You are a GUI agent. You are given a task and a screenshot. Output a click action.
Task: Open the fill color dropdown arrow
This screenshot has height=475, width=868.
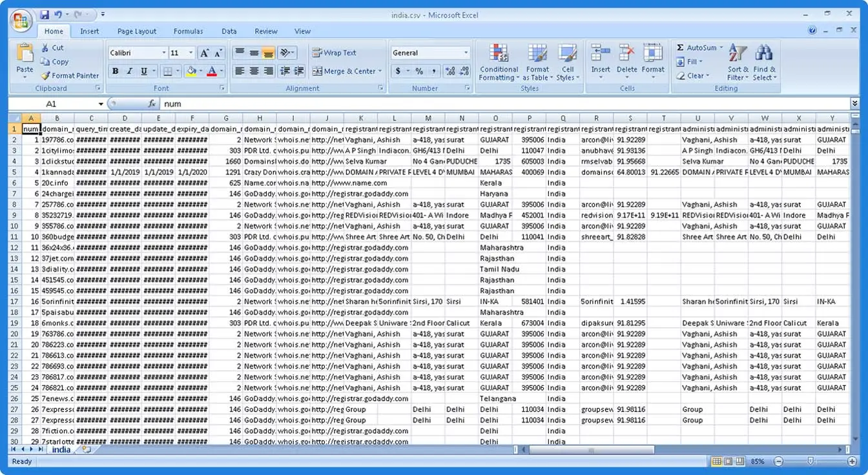click(201, 71)
